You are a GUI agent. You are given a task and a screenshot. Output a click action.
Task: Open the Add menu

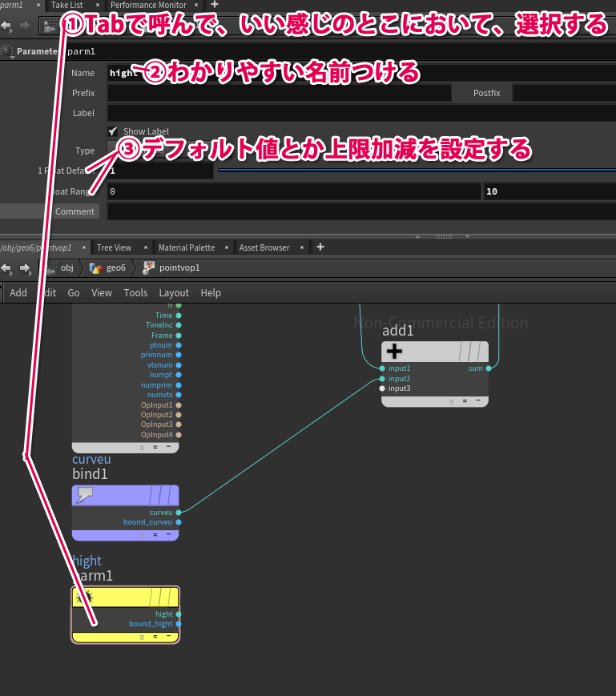click(x=18, y=293)
